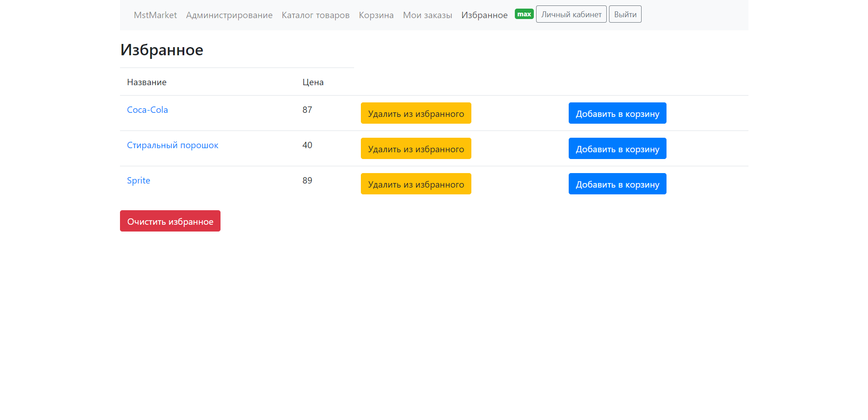Open the Sprite product link
868x420 pixels.
click(x=139, y=180)
